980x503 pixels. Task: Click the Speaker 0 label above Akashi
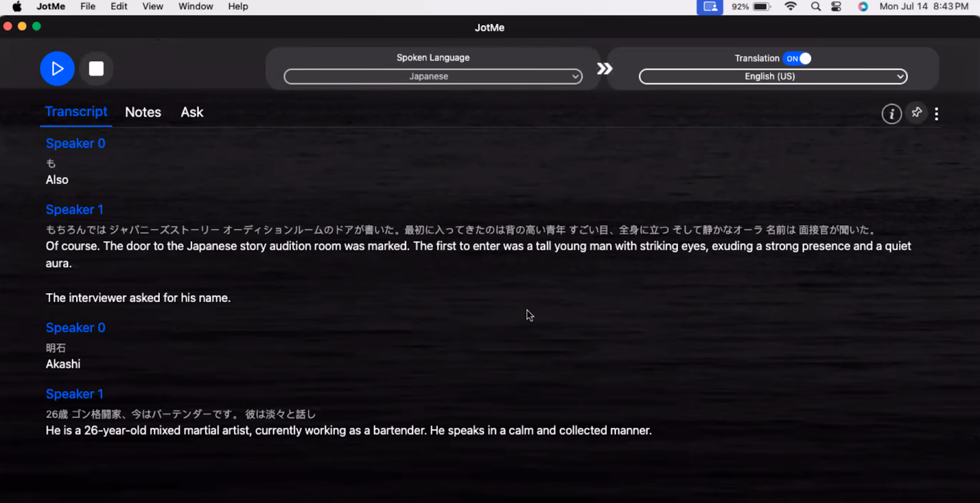coord(75,327)
